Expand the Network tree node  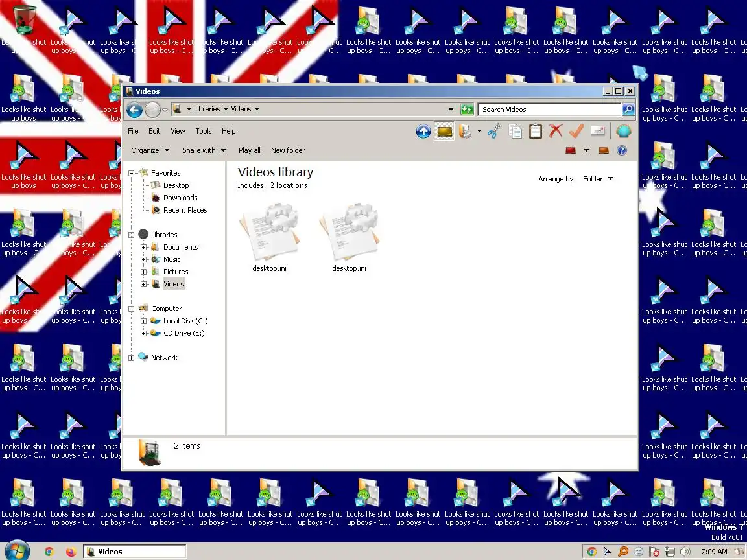click(132, 358)
